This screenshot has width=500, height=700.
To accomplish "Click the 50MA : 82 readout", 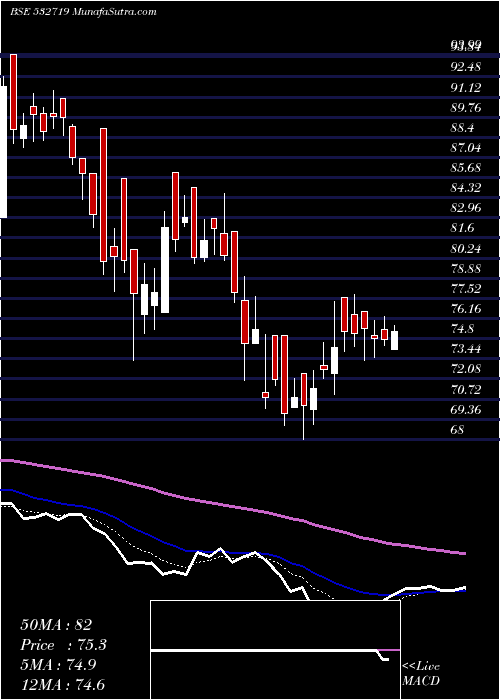I will point(57,624).
